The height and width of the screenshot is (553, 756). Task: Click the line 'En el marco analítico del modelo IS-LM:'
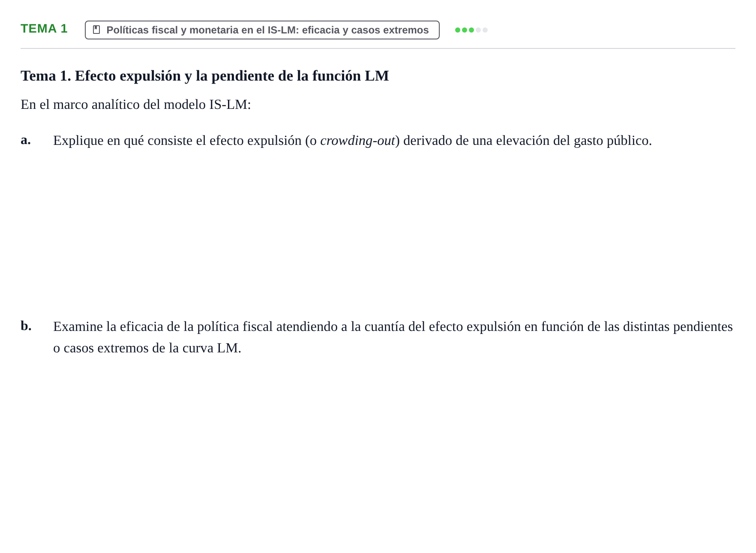click(136, 105)
